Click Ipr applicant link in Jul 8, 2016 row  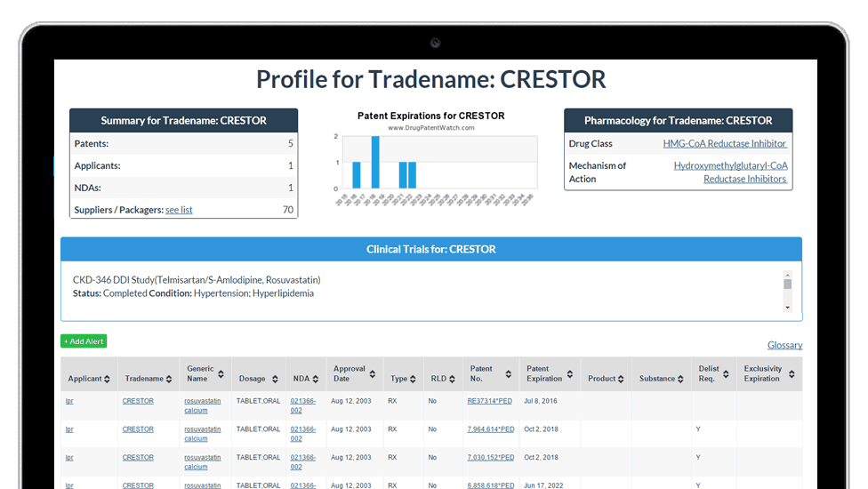69,401
